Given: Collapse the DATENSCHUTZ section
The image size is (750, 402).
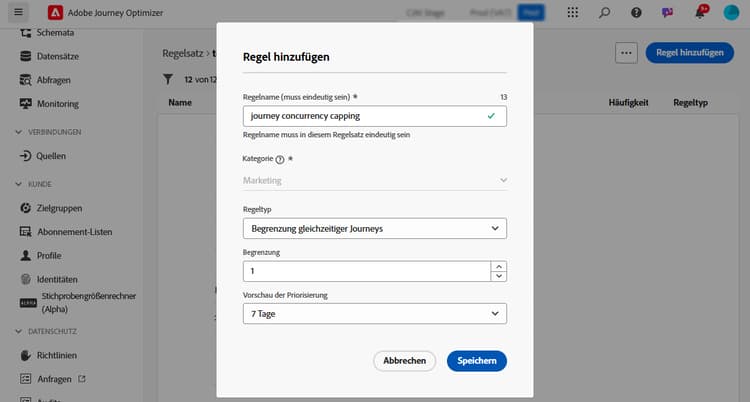Looking at the screenshot, I should click(18, 331).
